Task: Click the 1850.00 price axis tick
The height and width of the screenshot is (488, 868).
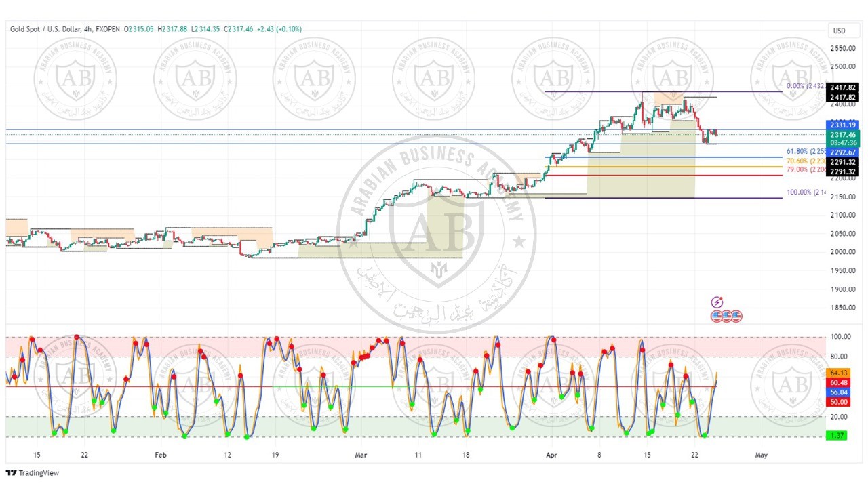Action: coord(843,308)
